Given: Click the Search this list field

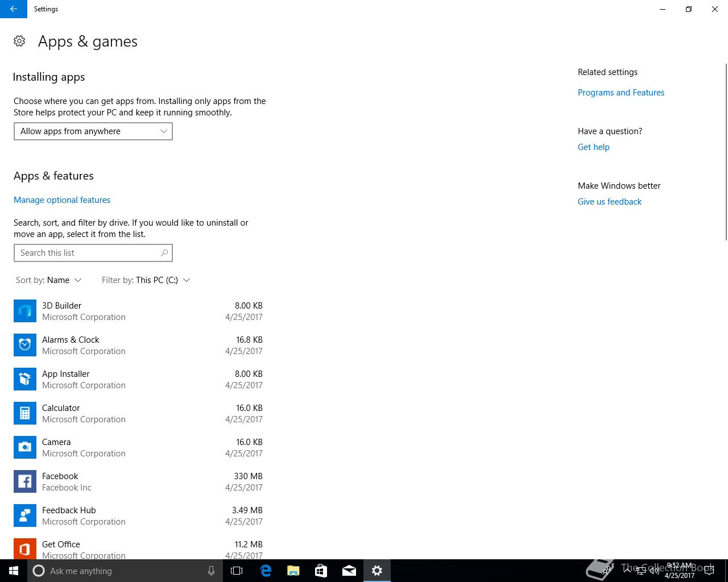Looking at the screenshot, I should click(93, 253).
